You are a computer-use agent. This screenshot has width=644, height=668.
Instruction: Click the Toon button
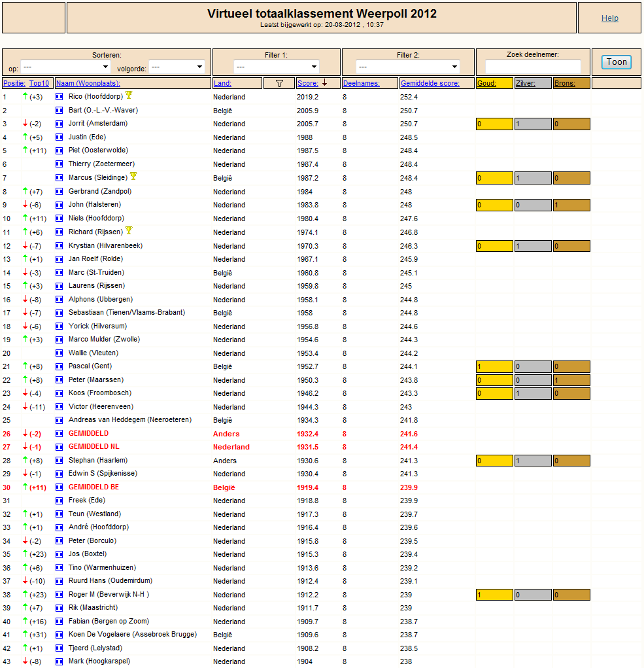617,62
